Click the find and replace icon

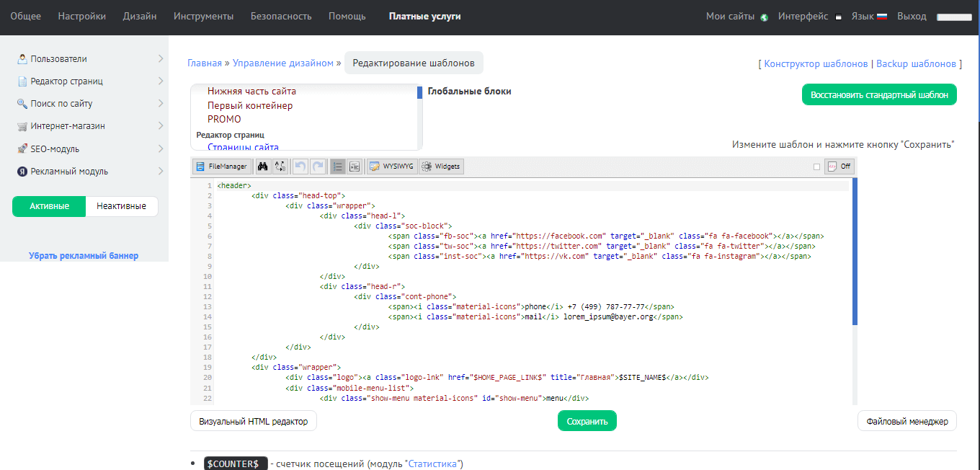point(280,167)
